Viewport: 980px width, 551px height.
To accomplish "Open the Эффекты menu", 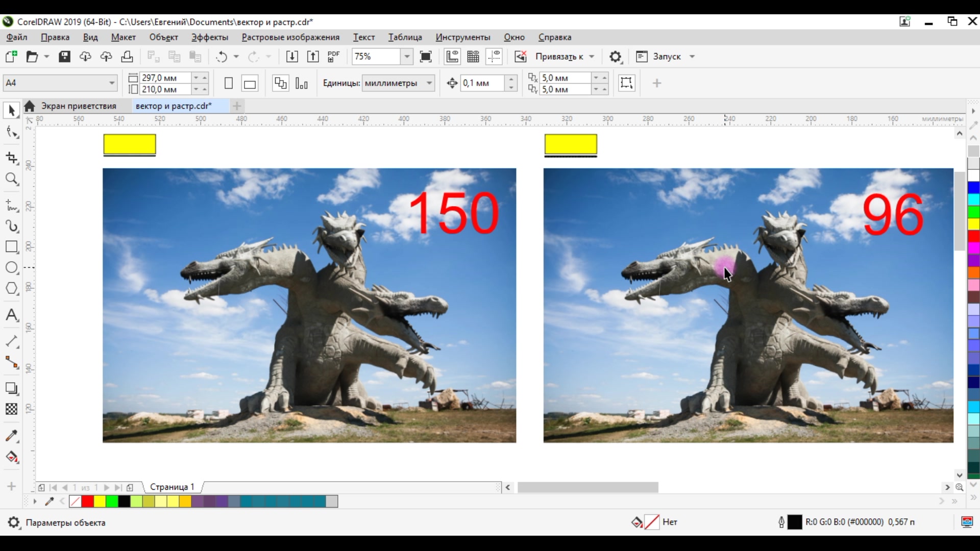I will pos(210,37).
